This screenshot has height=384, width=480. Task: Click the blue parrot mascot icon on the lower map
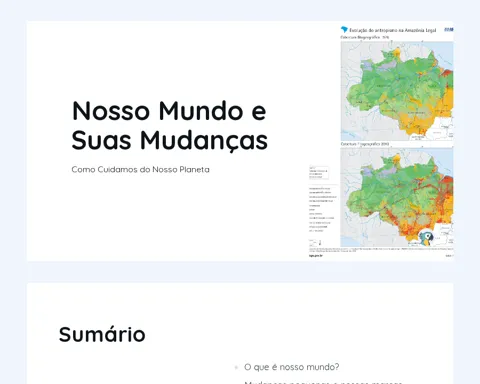426,238
